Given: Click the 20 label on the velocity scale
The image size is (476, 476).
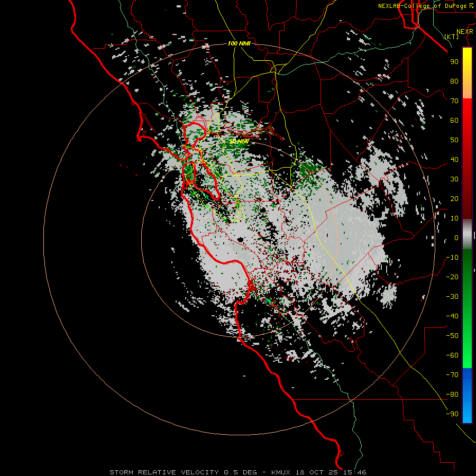Looking at the screenshot, I should pos(454,198).
